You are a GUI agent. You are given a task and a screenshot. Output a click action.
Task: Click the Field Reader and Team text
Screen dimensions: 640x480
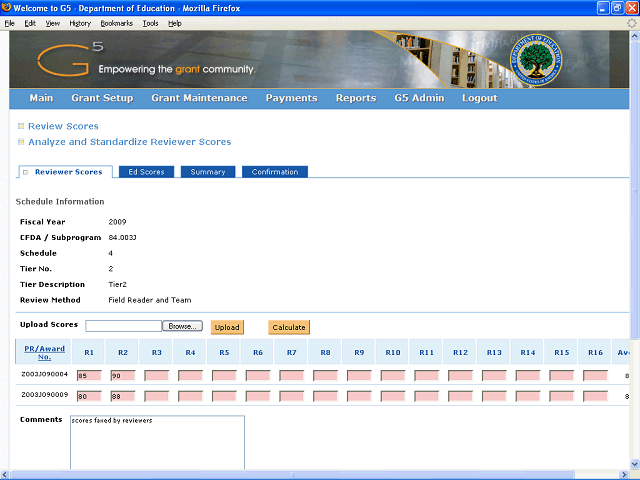point(150,300)
